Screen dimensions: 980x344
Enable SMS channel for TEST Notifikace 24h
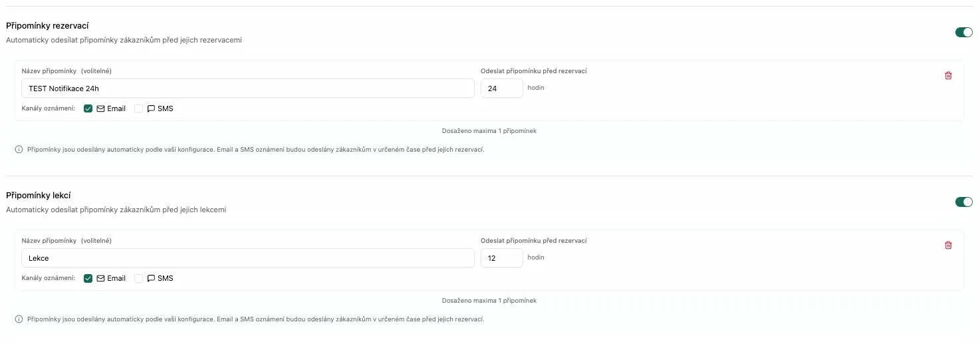coord(138,108)
